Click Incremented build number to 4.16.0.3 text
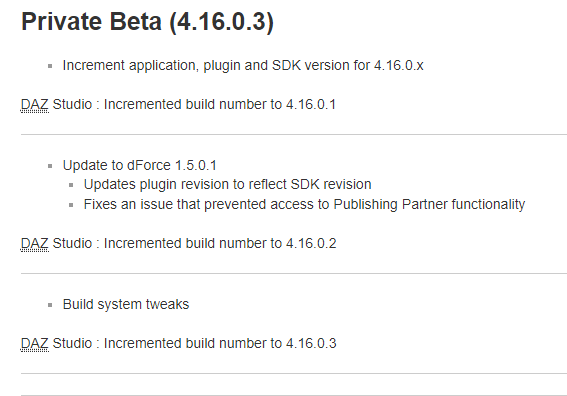 point(220,343)
